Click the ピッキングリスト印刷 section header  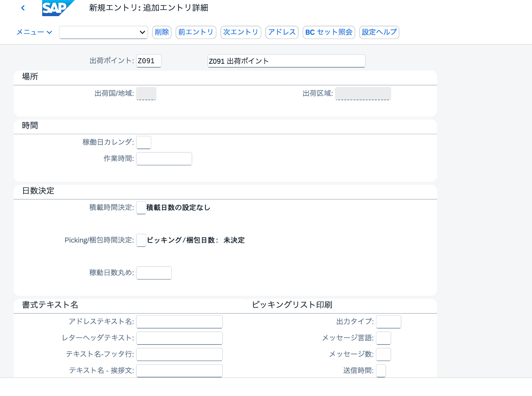292,305
